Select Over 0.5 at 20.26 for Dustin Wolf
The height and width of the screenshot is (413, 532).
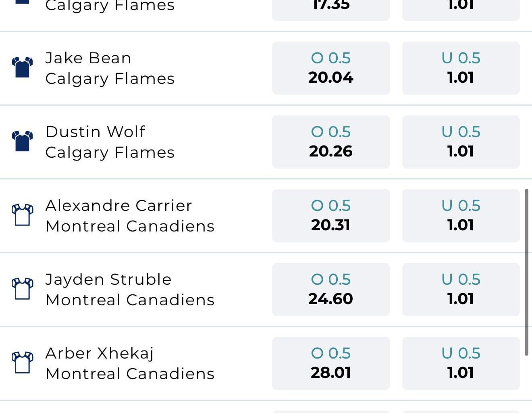[x=330, y=141]
